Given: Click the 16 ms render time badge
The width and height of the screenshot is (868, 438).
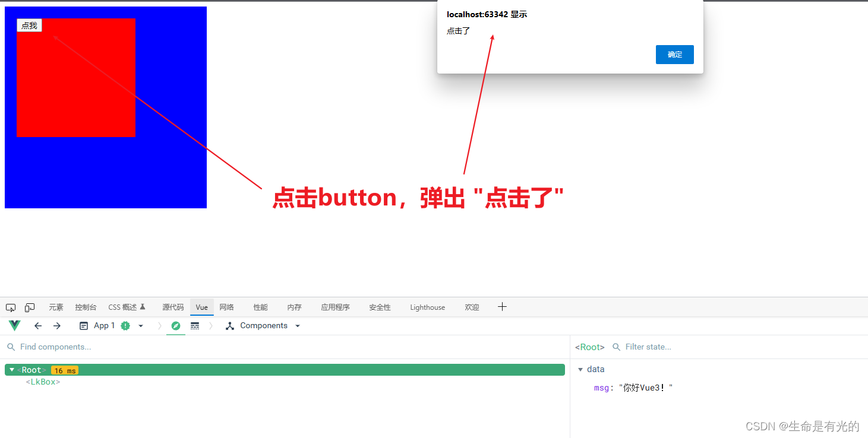Looking at the screenshot, I should (x=65, y=370).
